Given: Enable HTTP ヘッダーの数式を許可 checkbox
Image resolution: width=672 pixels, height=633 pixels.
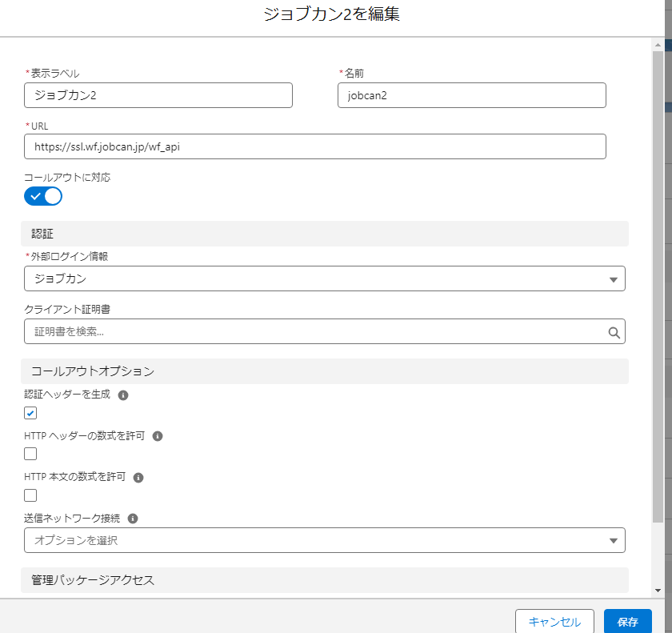Looking at the screenshot, I should (x=31, y=454).
